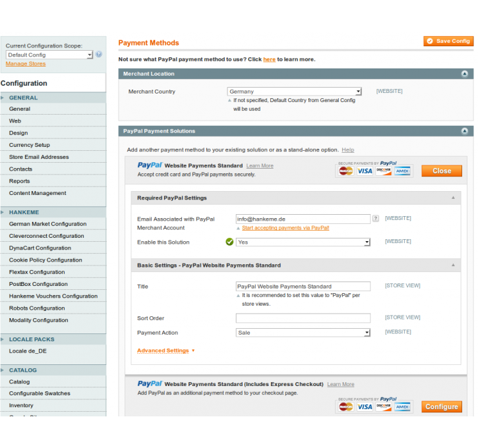This screenshot has height=448, width=478.
Task: Click the VISA logo in the Express Checkout row
Action: [365, 407]
